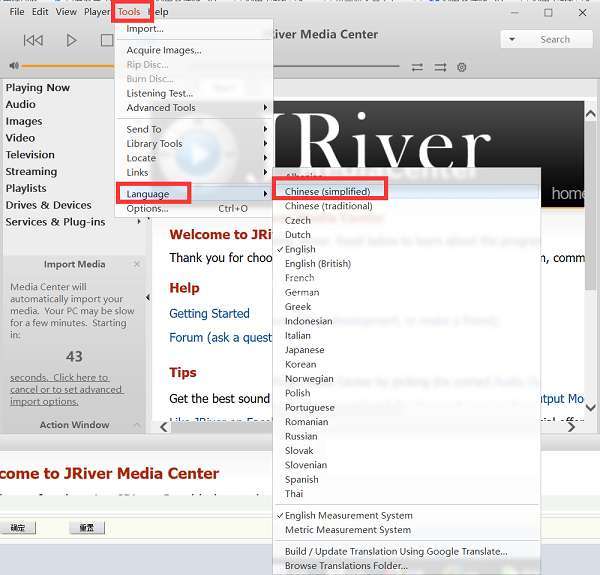Image resolution: width=600 pixels, height=575 pixels.
Task: Close the Import Media panel
Action: point(137,264)
